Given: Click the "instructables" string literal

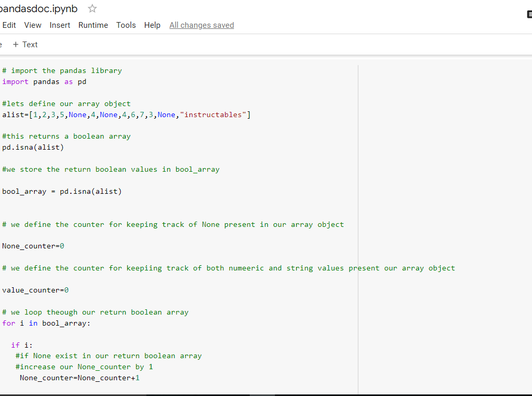Looking at the screenshot, I should click(x=213, y=115).
